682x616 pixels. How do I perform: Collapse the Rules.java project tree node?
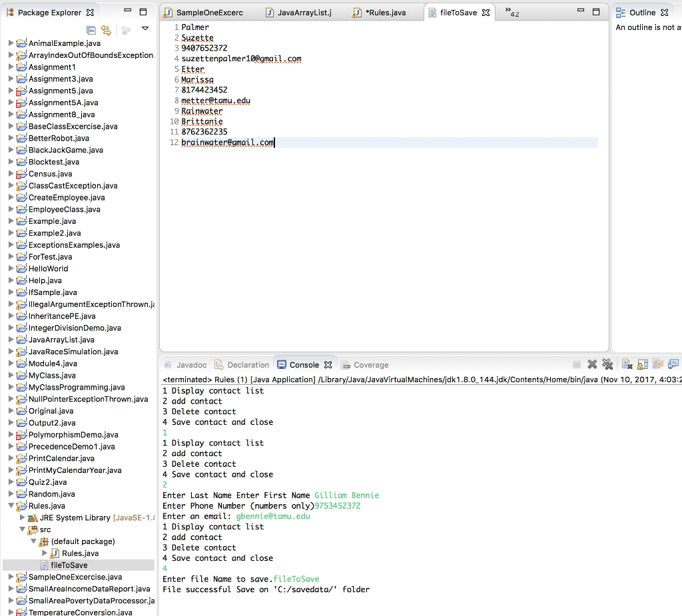point(11,506)
